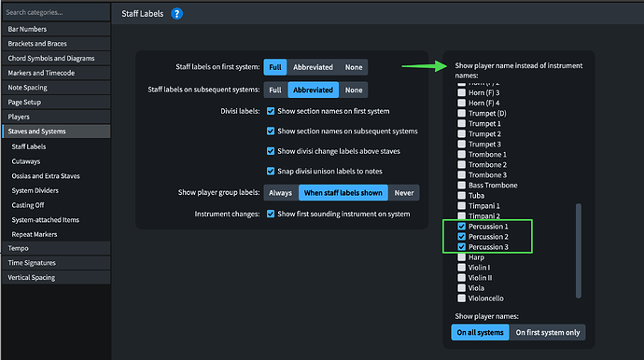Tick the Trumpet 1 checkbox
This screenshot has width=644, height=360.
462,123
